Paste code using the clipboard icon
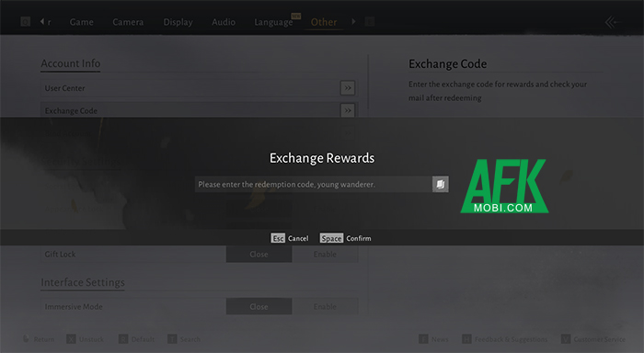 point(441,184)
